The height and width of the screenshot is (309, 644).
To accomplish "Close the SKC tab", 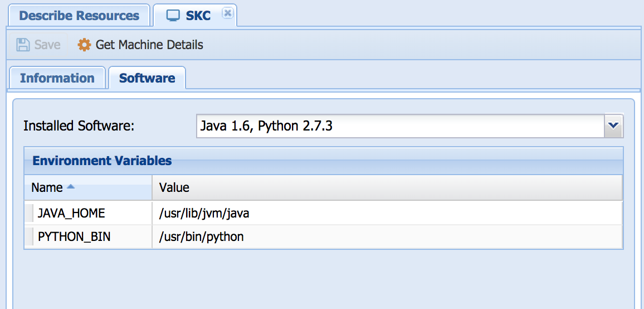I will point(227,13).
